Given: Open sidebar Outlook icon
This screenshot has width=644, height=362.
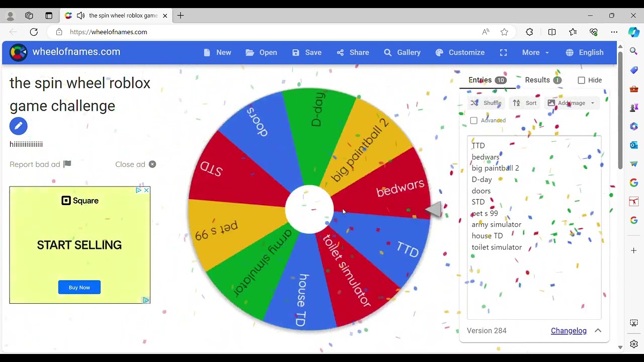Looking at the screenshot, I should [x=634, y=145].
